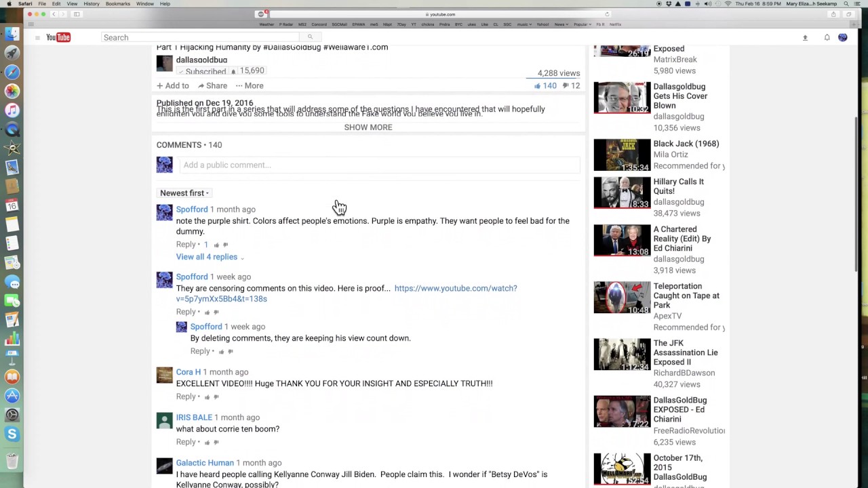Click the YouTube upload icon
Image resolution: width=868 pixels, height=488 pixels.
pyautogui.click(x=805, y=37)
